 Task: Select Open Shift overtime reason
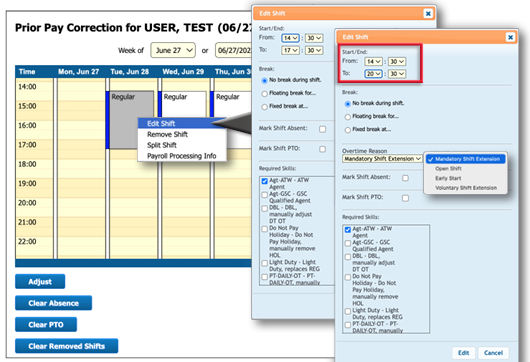[466, 168]
